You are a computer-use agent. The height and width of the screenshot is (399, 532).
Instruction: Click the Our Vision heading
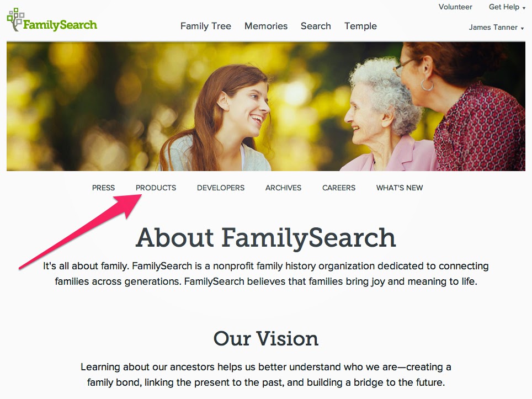(266, 339)
